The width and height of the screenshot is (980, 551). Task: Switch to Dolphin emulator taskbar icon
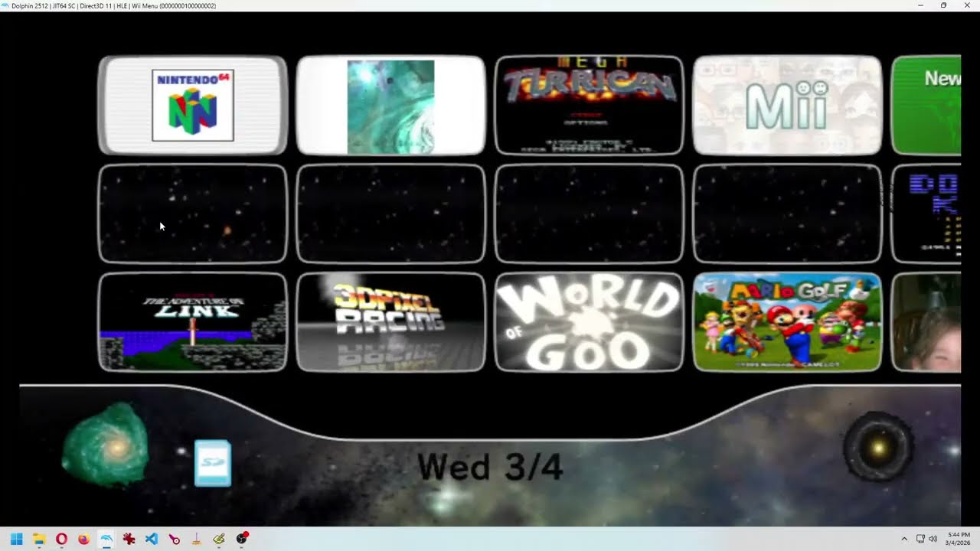(106, 539)
